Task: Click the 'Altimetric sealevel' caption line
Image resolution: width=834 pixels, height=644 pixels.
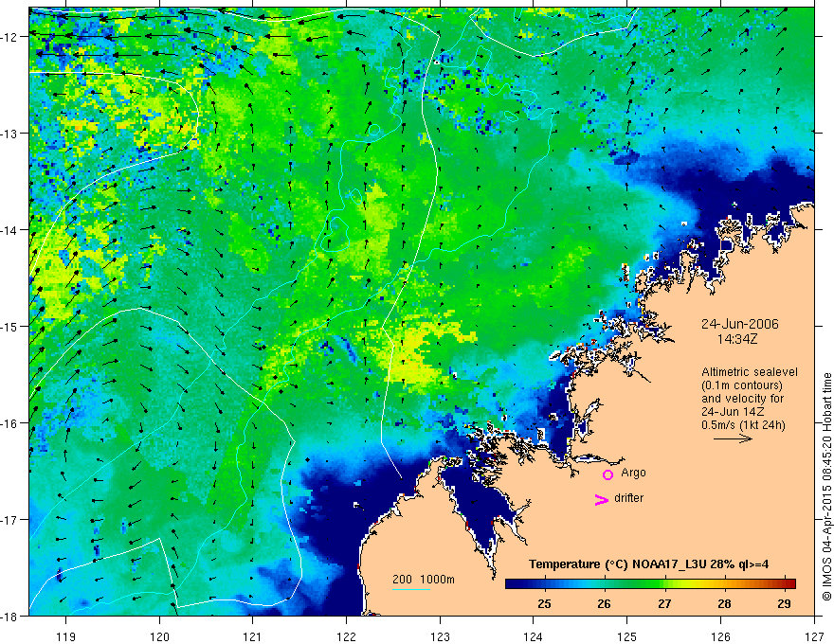Action: point(750,372)
